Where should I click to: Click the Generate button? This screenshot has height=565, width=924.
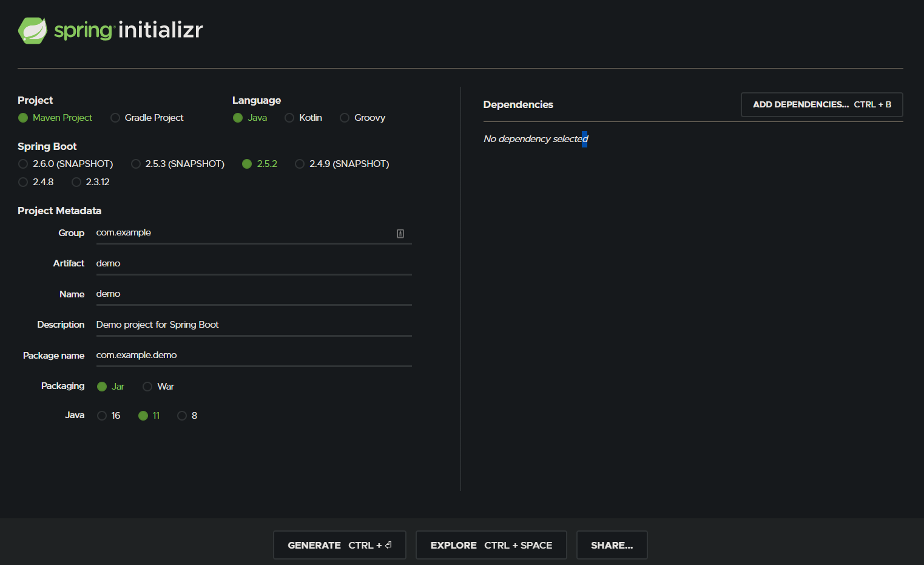coord(340,545)
